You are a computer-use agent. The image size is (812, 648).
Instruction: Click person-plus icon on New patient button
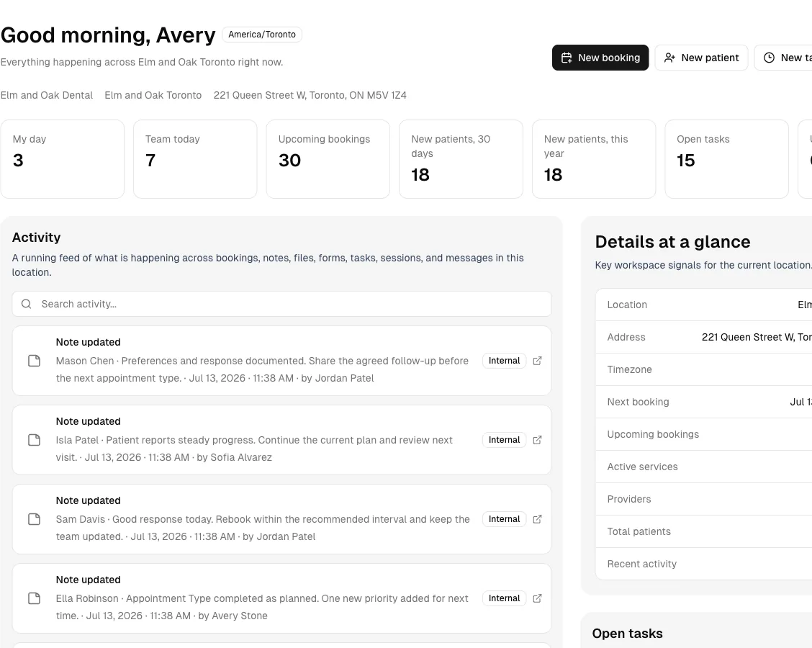click(x=669, y=58)
